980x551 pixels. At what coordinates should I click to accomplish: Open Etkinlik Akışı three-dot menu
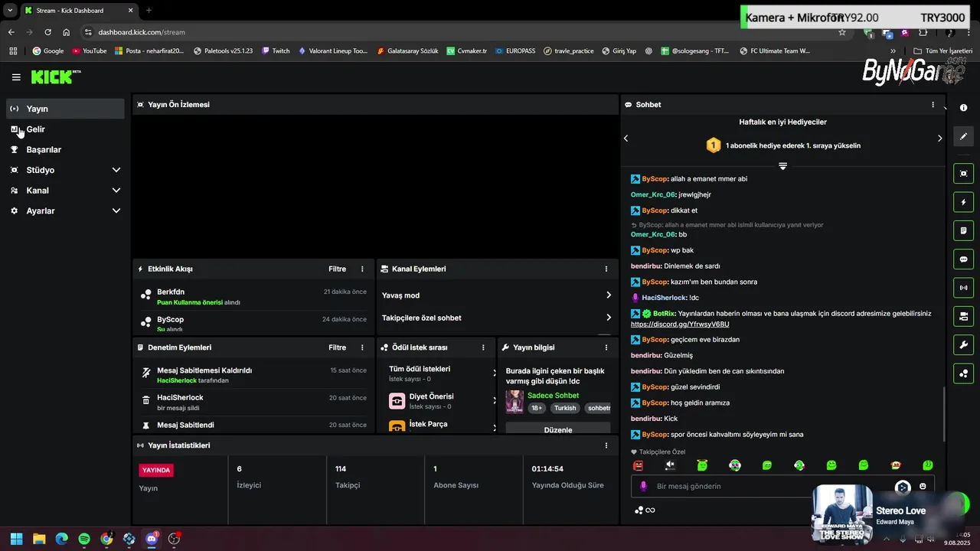click(362, 269)
